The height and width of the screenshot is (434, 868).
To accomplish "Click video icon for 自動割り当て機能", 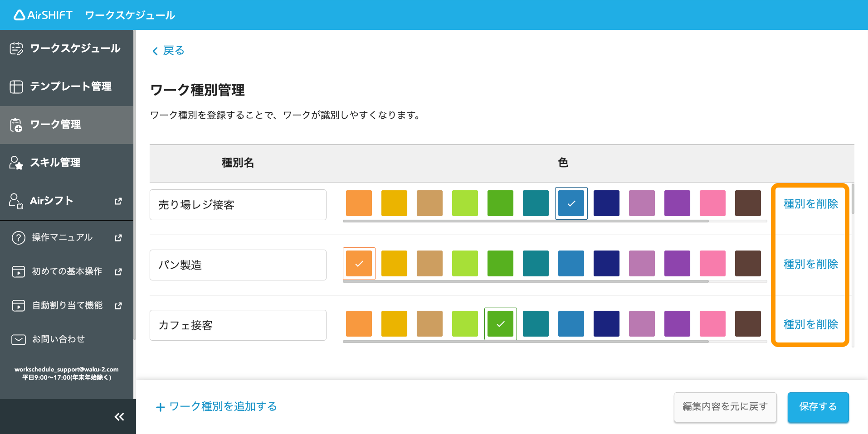I will [x=19, y=305].
